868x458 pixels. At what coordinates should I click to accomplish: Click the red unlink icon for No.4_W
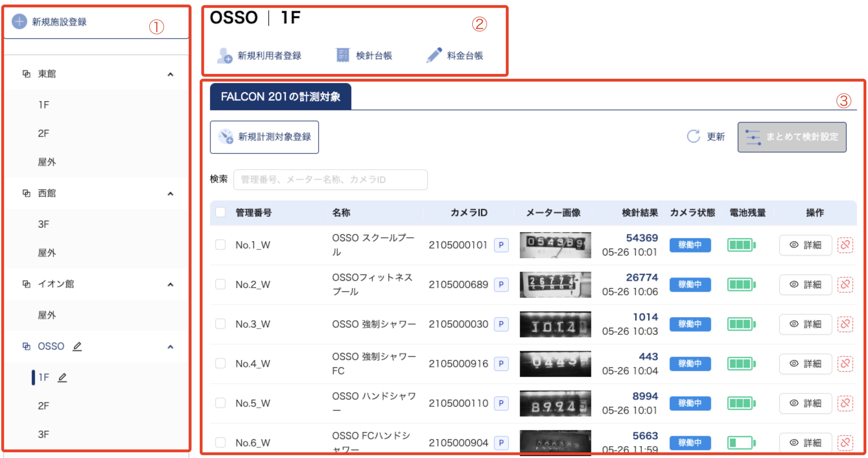coord(845,364)
